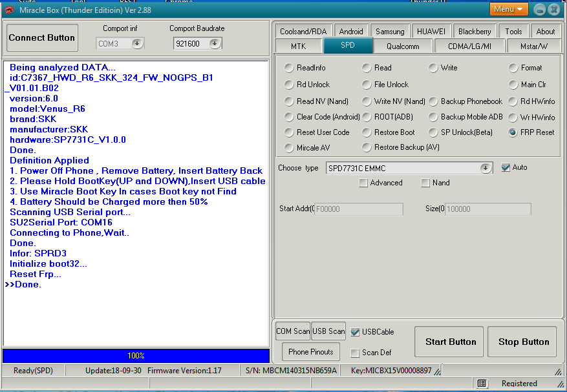Image resolution: width=567 pixels, height=392 pixels.
Task: Click the log line "hardware:SP7731C_V1.0.0"
Action: click(68, 140)
